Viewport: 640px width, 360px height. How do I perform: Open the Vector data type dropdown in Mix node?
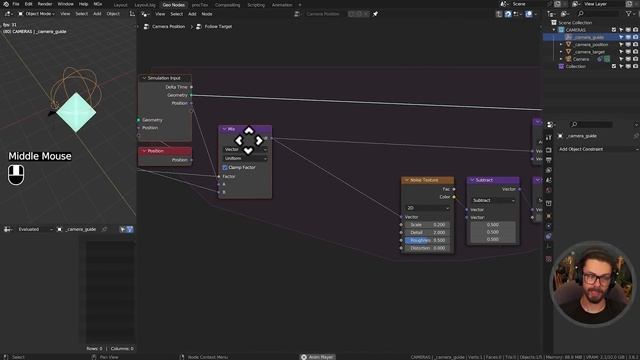pyautogui.click(x=245, y=149)
